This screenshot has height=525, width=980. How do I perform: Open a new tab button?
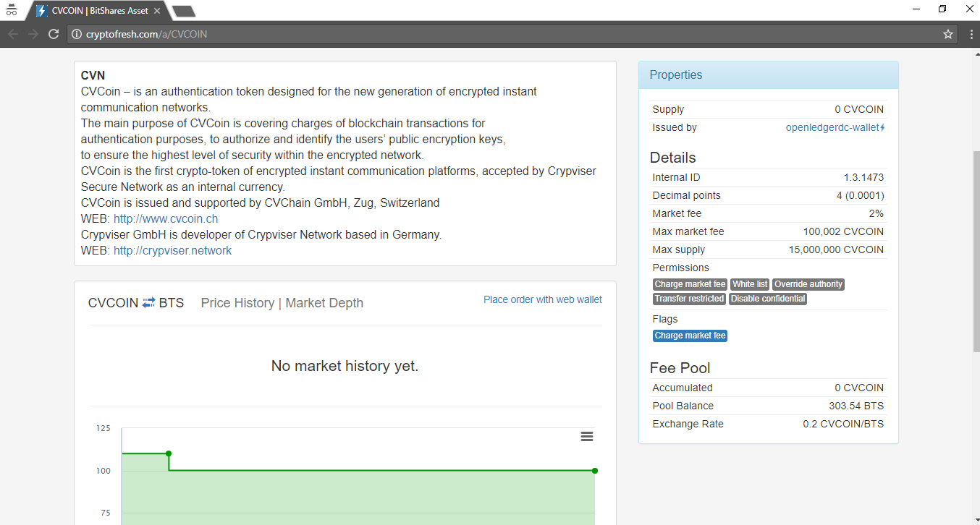184,11
